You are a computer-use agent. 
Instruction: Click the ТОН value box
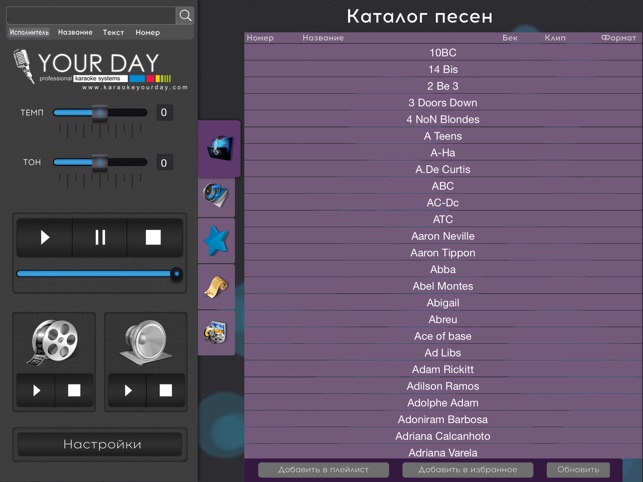coord(164,162)
